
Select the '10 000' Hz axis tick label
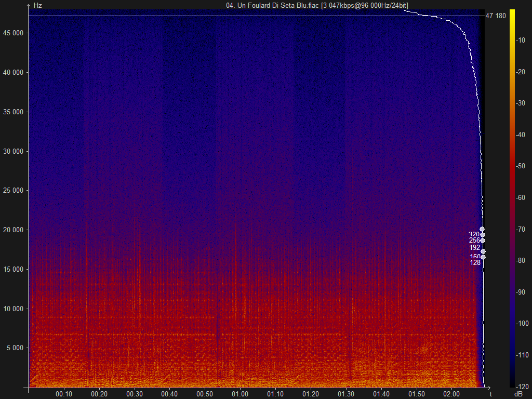click(13, 309)
